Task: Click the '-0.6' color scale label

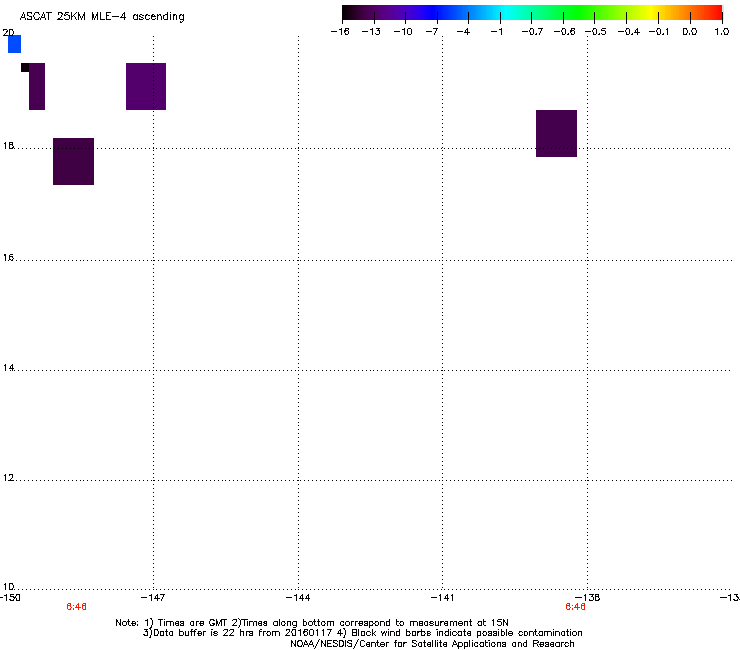Action: [564, 32]
